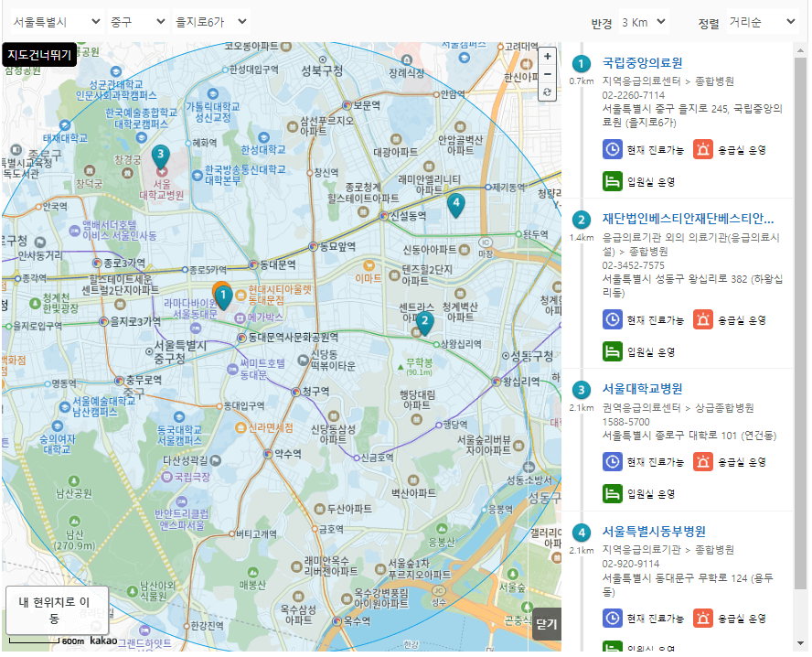Open the 거리순 sort dropdown
The image size is (812, 657).
pos(763,22)
